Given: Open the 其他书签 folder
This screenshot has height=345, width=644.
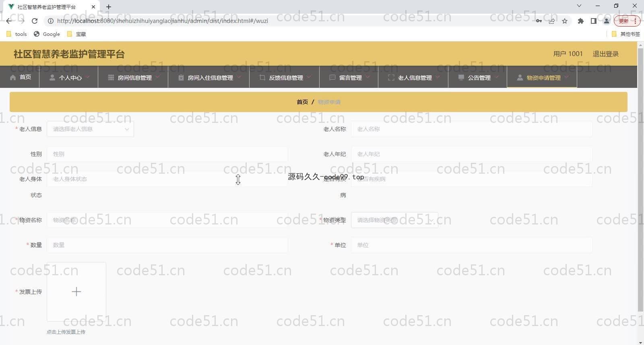Looking at the screenshot, I should click(626, 34).
